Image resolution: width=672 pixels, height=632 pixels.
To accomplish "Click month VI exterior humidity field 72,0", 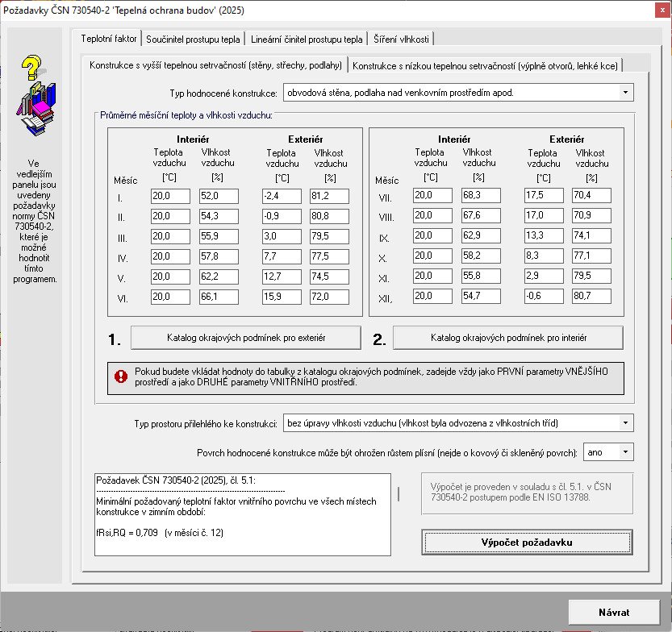I will point(329,297).
